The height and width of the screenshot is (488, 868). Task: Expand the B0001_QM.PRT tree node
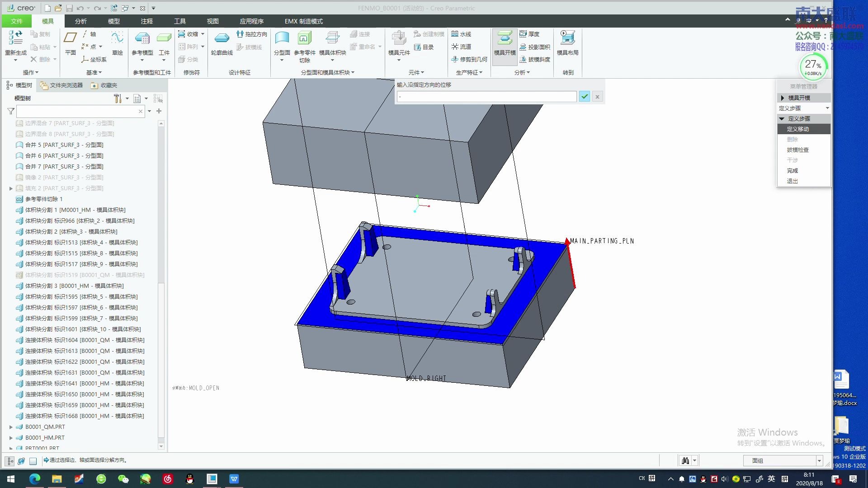(11, 427)
